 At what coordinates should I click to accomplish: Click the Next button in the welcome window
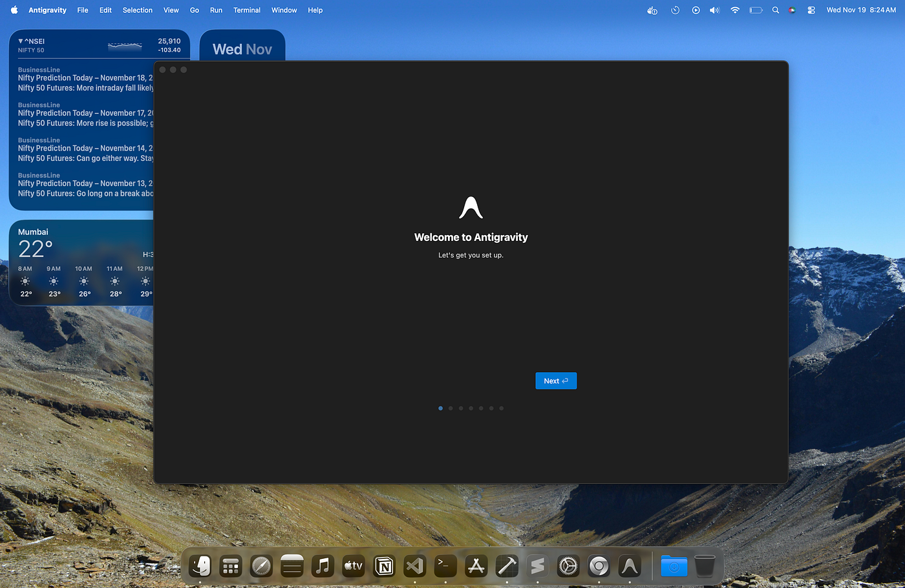point(556,381)
